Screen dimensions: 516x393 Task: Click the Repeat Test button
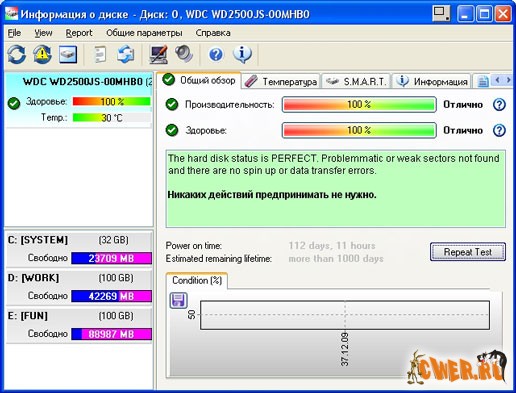(x=468, y=252)
